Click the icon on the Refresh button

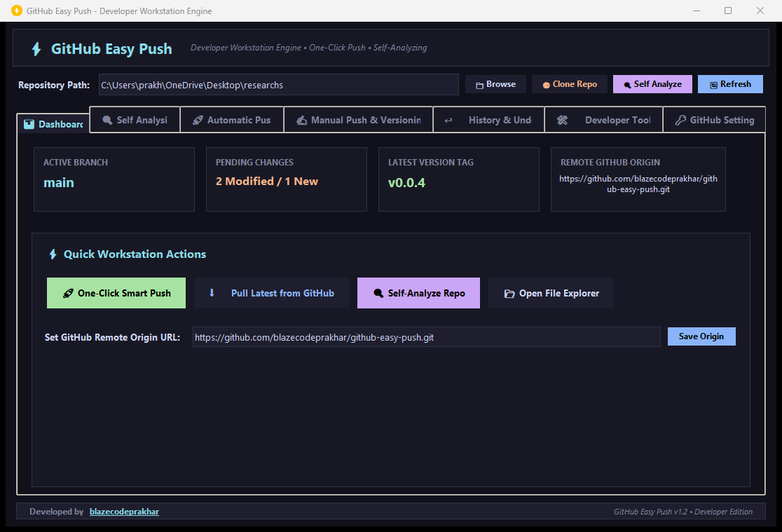tap(713, 85)
